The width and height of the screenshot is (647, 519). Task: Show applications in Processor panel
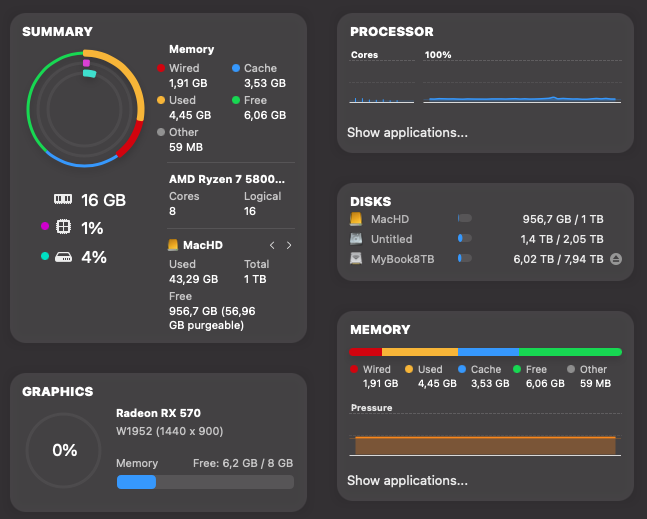[x=407, y=132]
